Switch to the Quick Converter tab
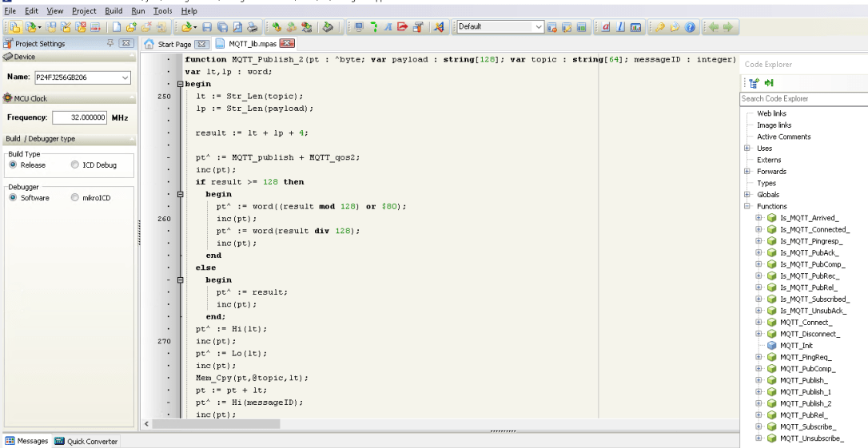 click(x=86, y=442)
